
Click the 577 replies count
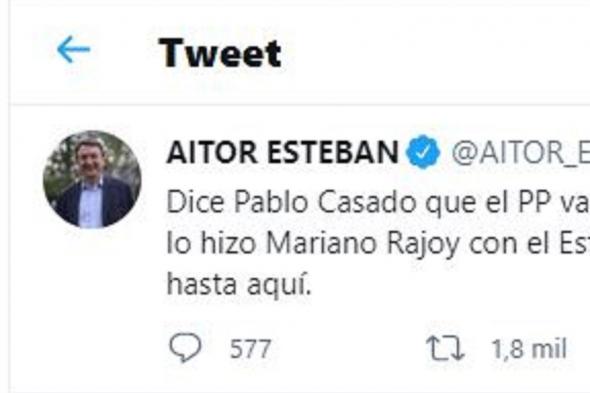point(250,349)
